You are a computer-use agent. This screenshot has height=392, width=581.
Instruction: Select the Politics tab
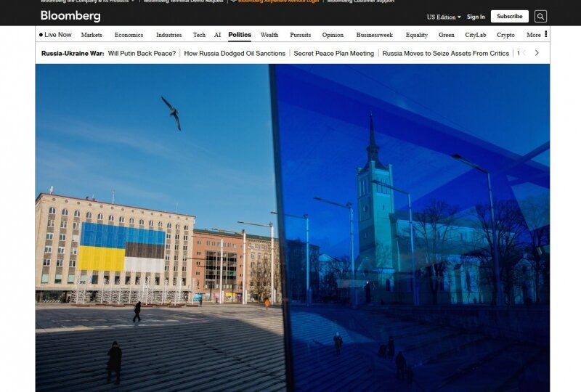pyautogui.click(x=240, y=35)
